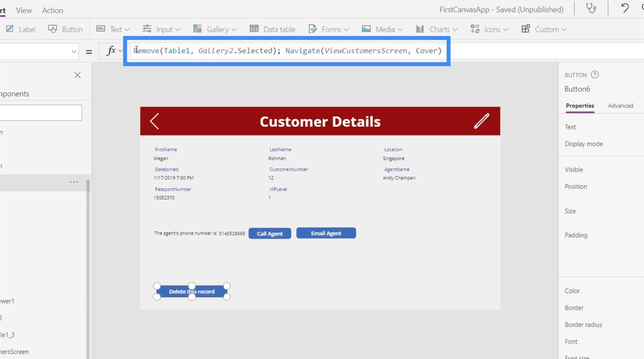Viewport: 644px width, 359px height.
Task: Insert a Label control
Action: pyautogui.click(x=21, y=29)
